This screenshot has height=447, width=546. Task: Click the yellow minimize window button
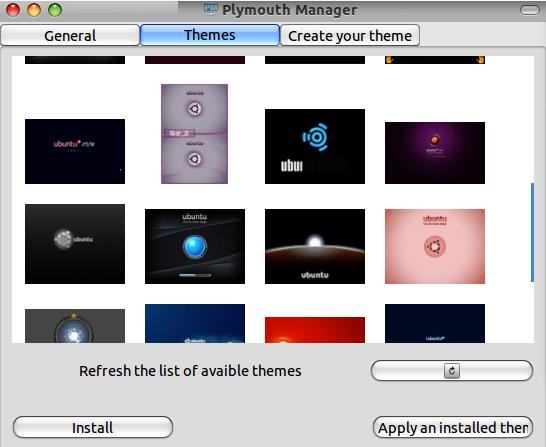coord(34,10)
